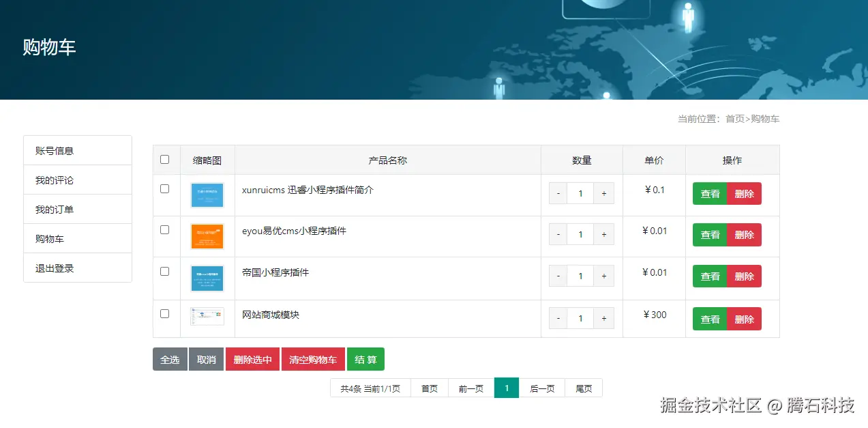Select 退出登录 in the sidebar
This screenshot has width=868, height=428.
click(x=78, y=268)
